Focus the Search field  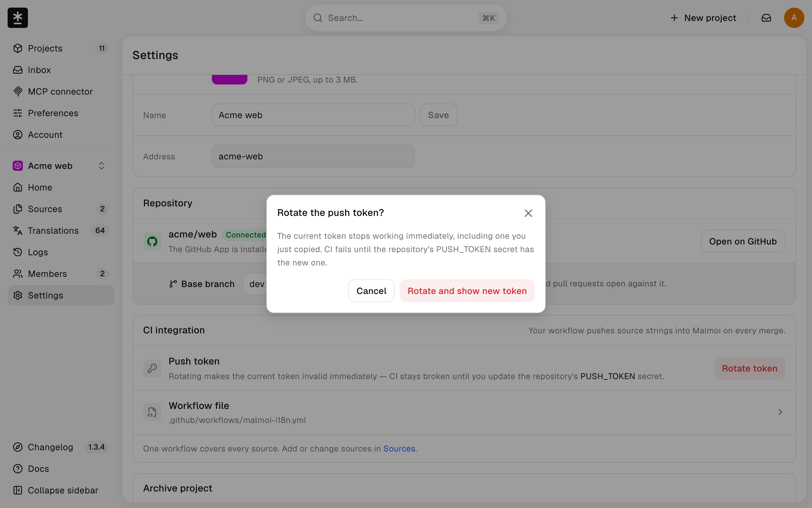[x=406, y=18]
